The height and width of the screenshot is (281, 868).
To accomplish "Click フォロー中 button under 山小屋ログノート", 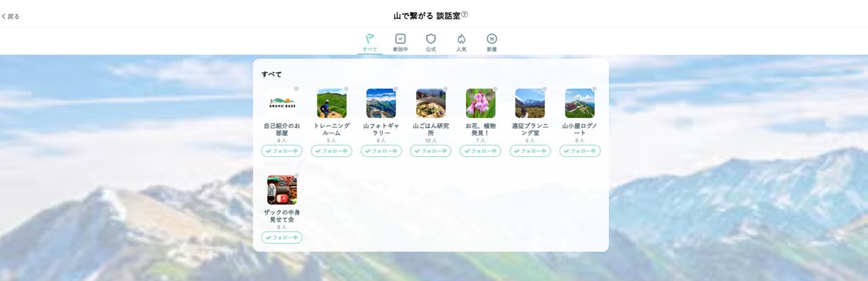I will tap(580, 151).
